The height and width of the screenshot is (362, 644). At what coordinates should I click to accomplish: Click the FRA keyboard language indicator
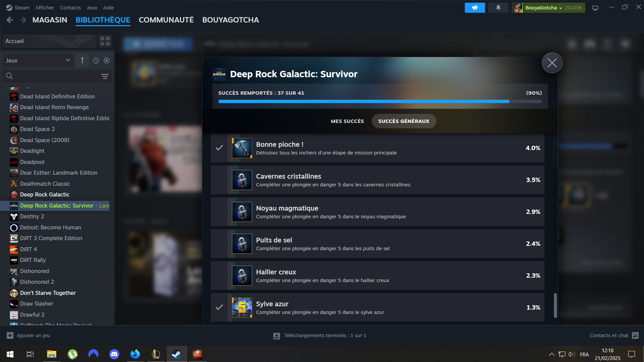pos(585,354)
